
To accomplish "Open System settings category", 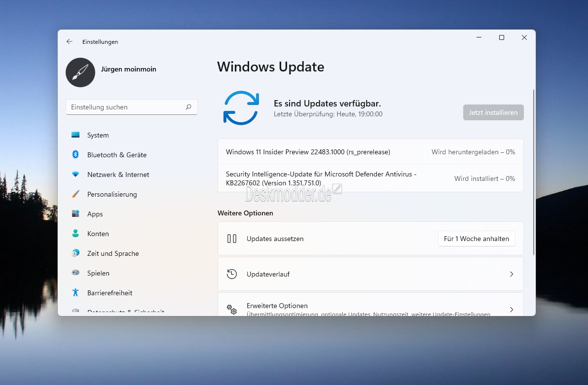I will [x=132, y=135].
